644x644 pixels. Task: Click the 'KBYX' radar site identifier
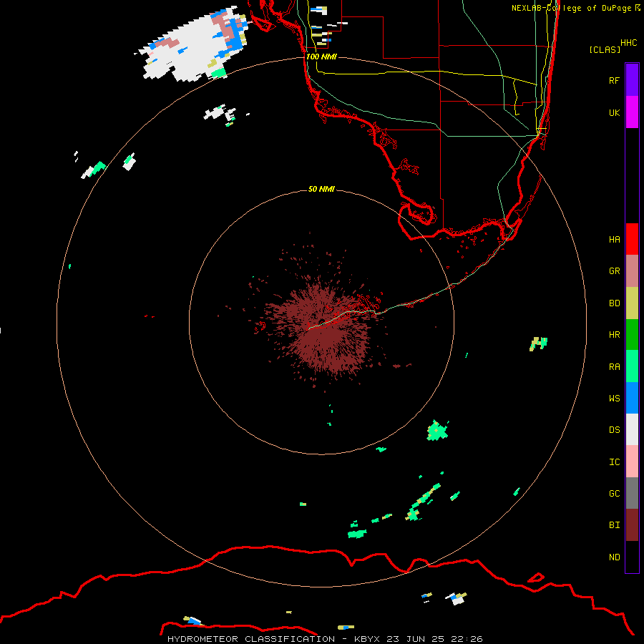(367, 639)
